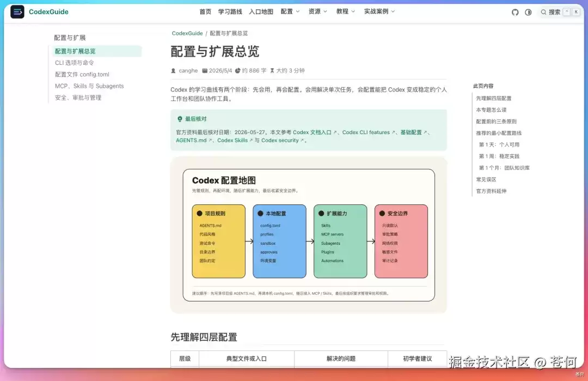The height and width of the screenshot is (381, 588).
Task: Select CLI 选项与命令 in sidebar
Action: (x=74, y=63)
